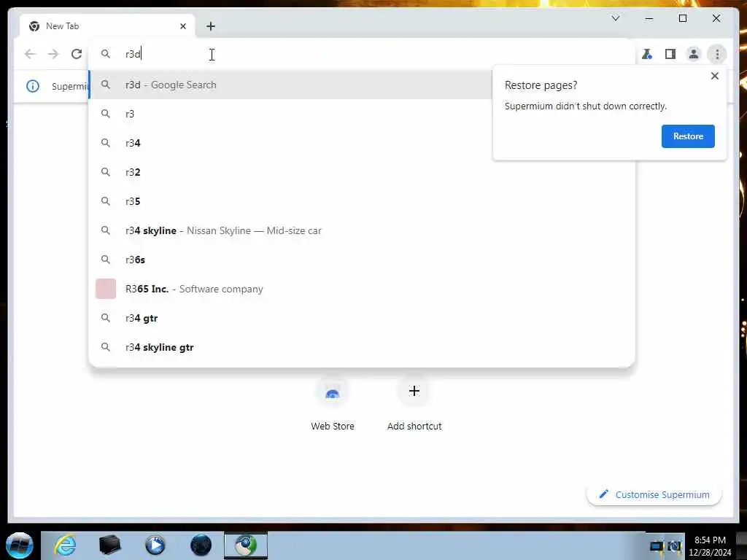Image resolution: width=747 pixels, height=560 pixels.
Task: Go forward using the forward arrow
Action: point(53,54)
